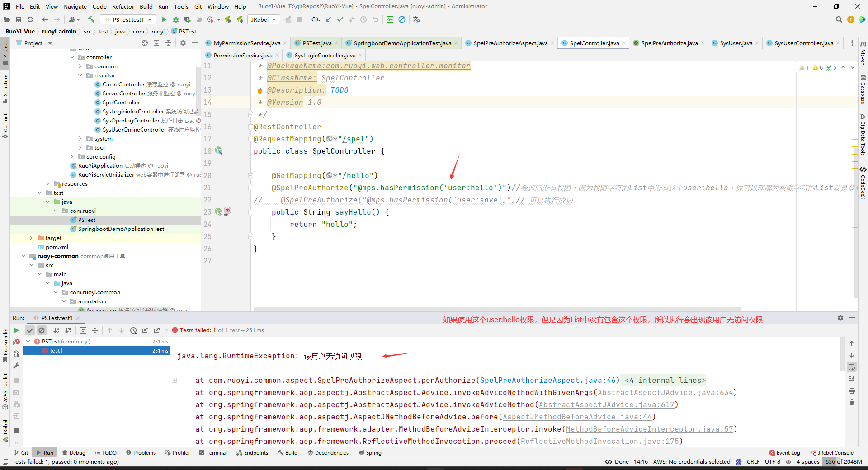Open test history clock icon in Run panel
Image resolution: width=868 pixels, height=470 pixels.
133,330
